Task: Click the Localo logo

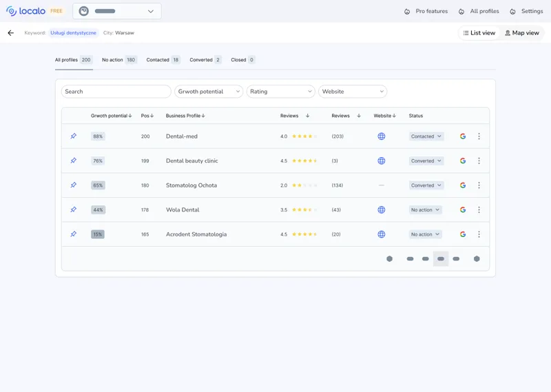Action: pyautogui.click(x=25, y=11)
